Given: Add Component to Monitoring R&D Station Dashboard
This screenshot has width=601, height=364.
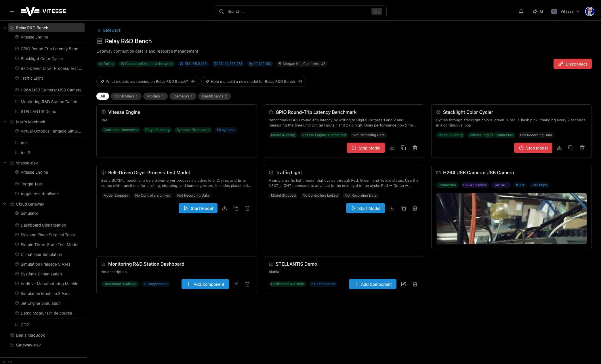Looking at the screenshot, I should pyautogui.click(x=205, y=284).
